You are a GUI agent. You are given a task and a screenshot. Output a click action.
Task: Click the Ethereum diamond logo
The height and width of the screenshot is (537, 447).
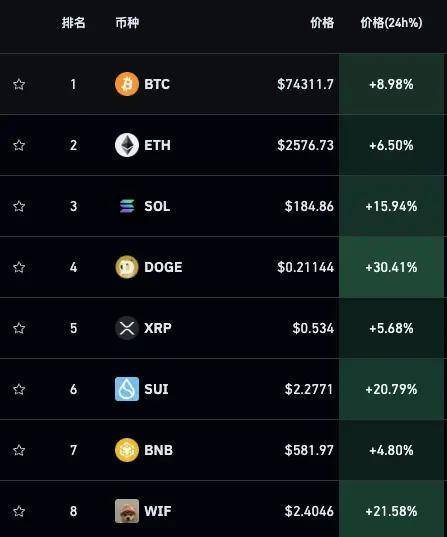[x=127, y=145]
